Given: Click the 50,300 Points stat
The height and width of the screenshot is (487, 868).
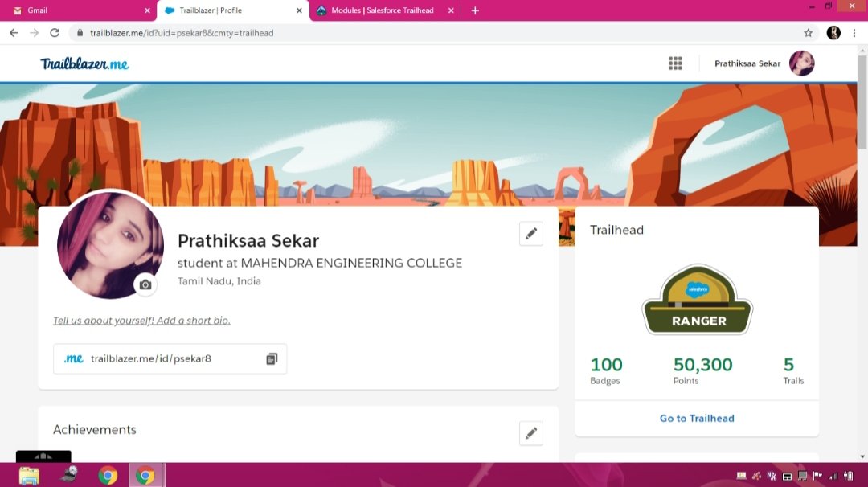Looking at the screenshot, I should [x=702, y=370].
